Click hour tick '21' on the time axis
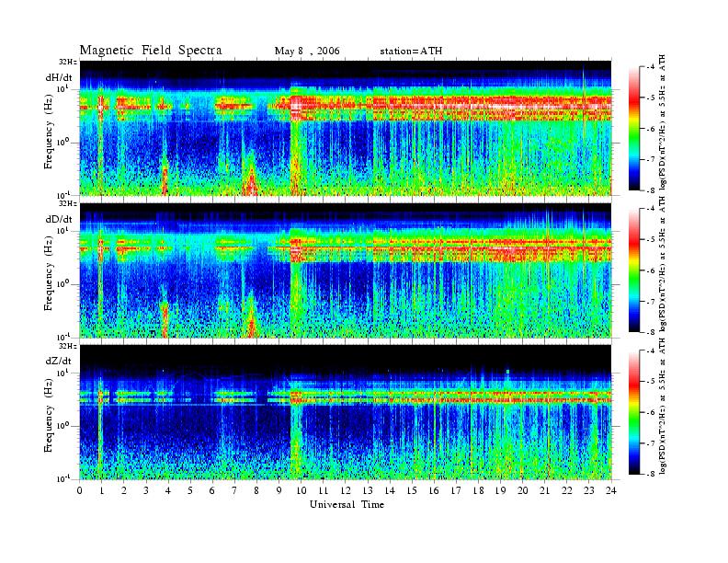Screen dimensions: 728x563 tap(545, 491)
